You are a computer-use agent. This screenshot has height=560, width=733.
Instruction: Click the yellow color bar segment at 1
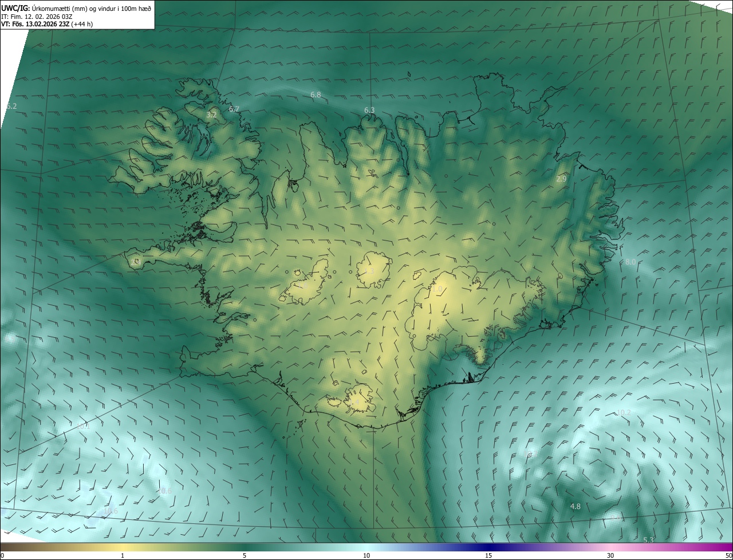[123, 547]
